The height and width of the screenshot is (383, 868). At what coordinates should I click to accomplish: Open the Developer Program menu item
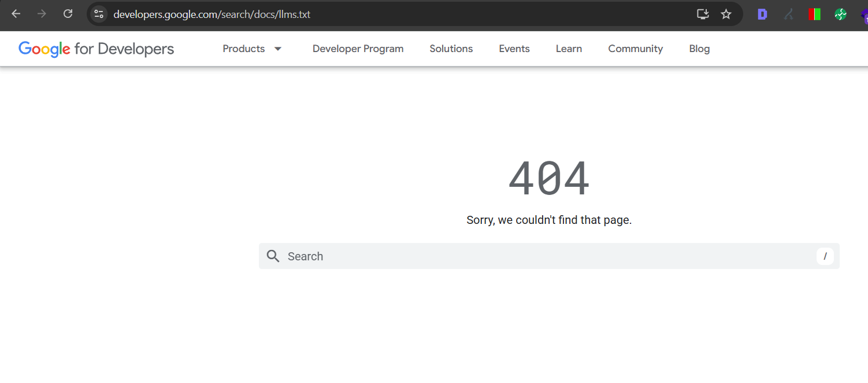pos(358,49)
